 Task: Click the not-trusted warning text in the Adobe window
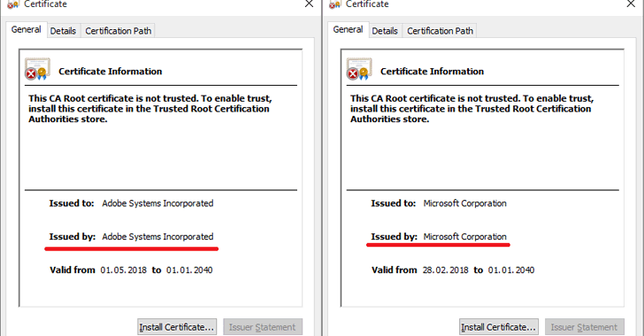[x=149, y=109]
